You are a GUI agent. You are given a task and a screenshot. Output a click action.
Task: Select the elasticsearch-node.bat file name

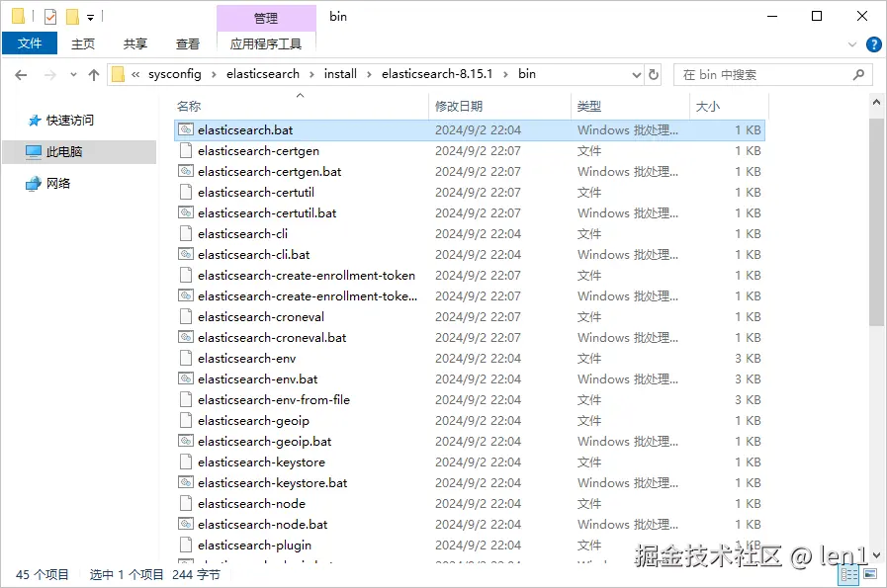262,524
